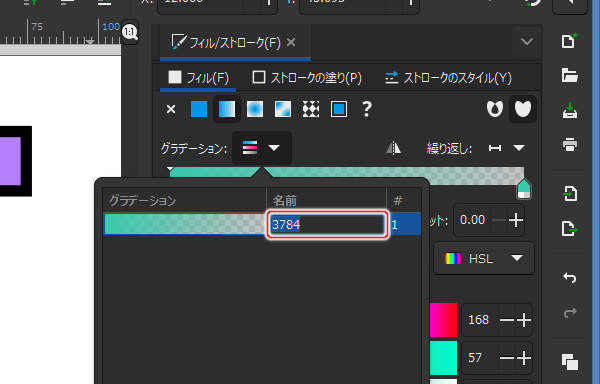Select the teal gradient preview row
Image resolution: width=600 pixels, height=384 pixels.
pos(185,224)
